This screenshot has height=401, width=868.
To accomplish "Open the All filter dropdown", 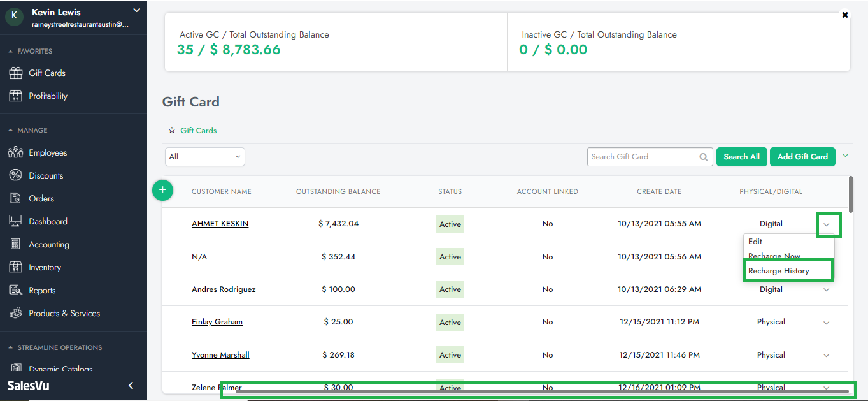I will (204, 157).
